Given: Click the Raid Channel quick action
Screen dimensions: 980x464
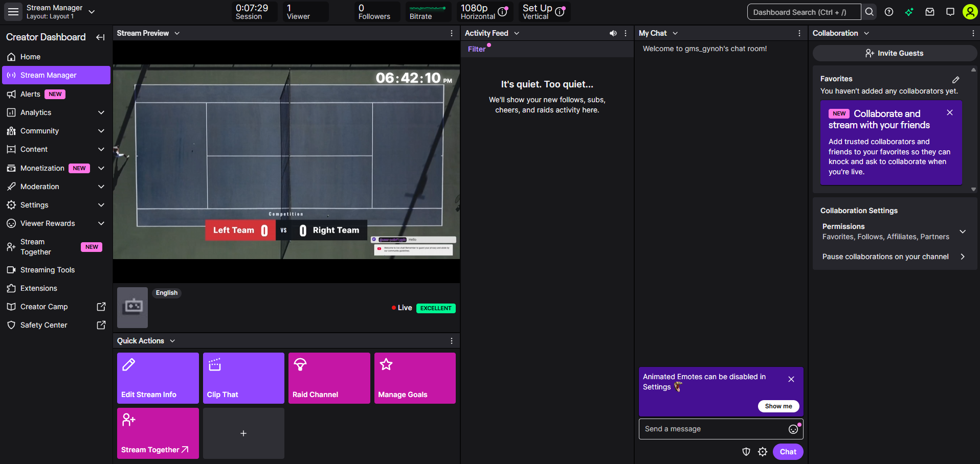Looking at the screenshot, I should pos(329,378).
